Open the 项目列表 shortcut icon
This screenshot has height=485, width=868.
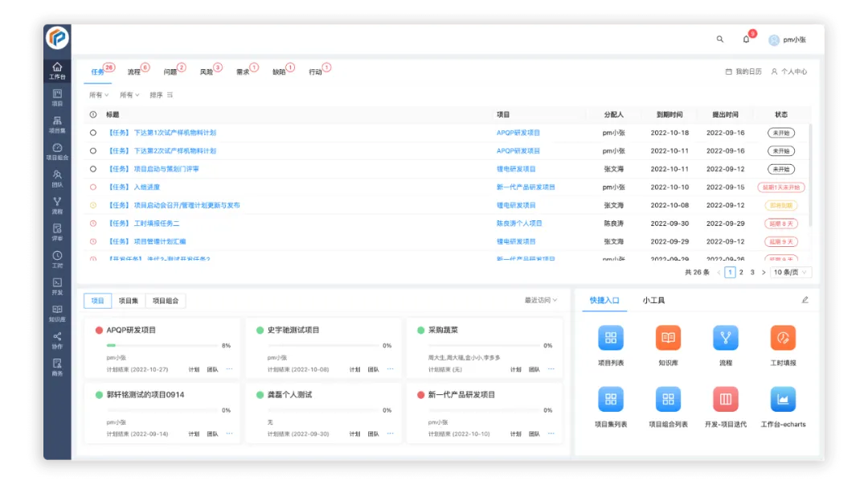coord(611,338)
